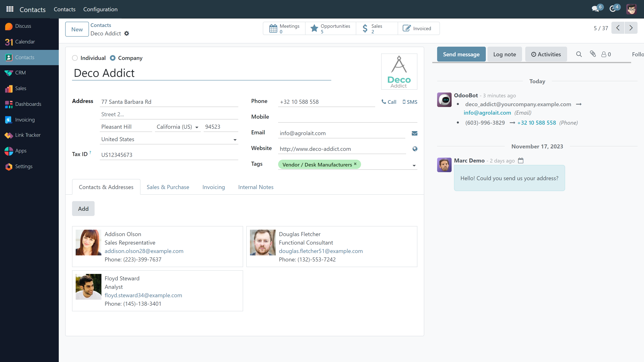Viewport: 644px width, 362px height.
Task: Click the Deco Addict logo image
Action: coord(399,72)
